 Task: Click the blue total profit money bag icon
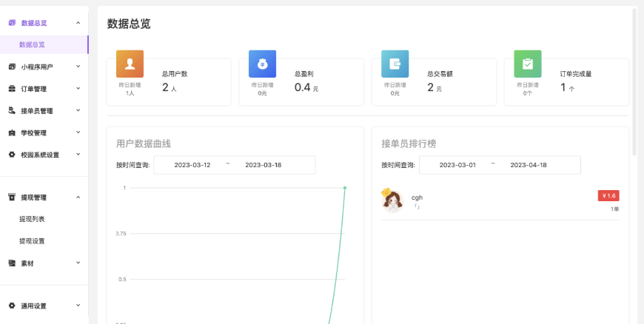coord(262,64)
